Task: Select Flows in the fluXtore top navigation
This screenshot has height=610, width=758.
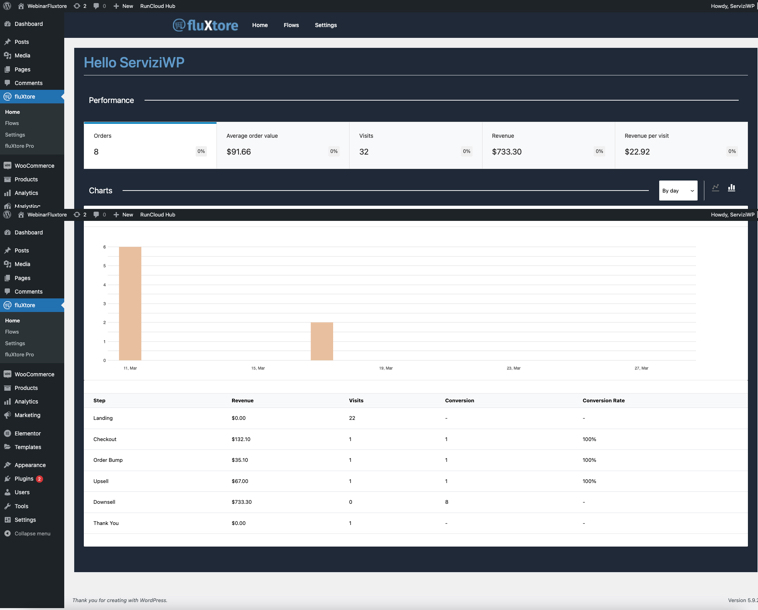Action: click(x=291, y=25)
